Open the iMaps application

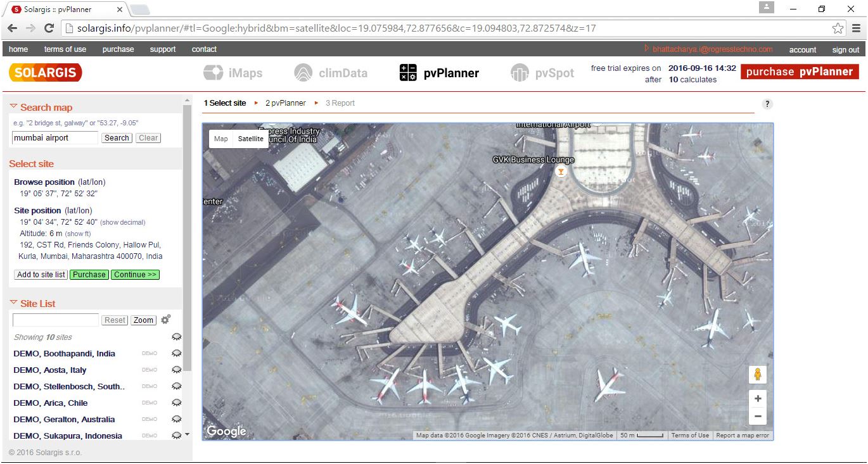233,73
